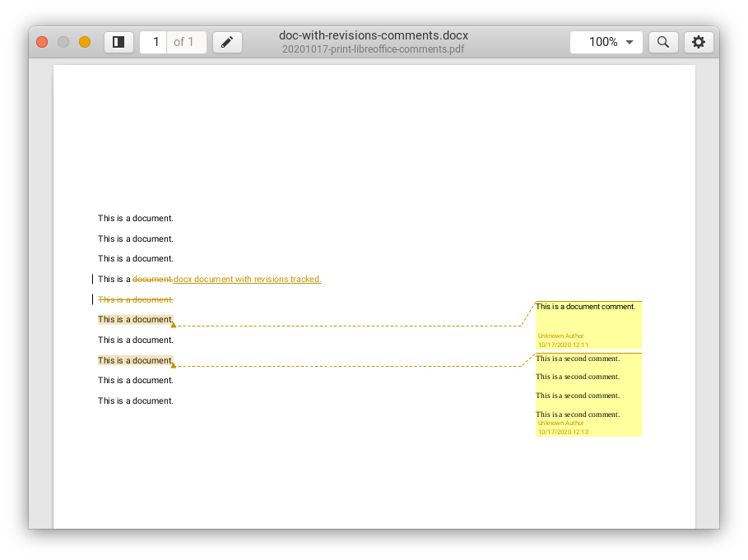The width and height of the screenshot is (748, 560).
Task: Click the struck-through word 'document.' in revised line
Action: click(153, 280)
